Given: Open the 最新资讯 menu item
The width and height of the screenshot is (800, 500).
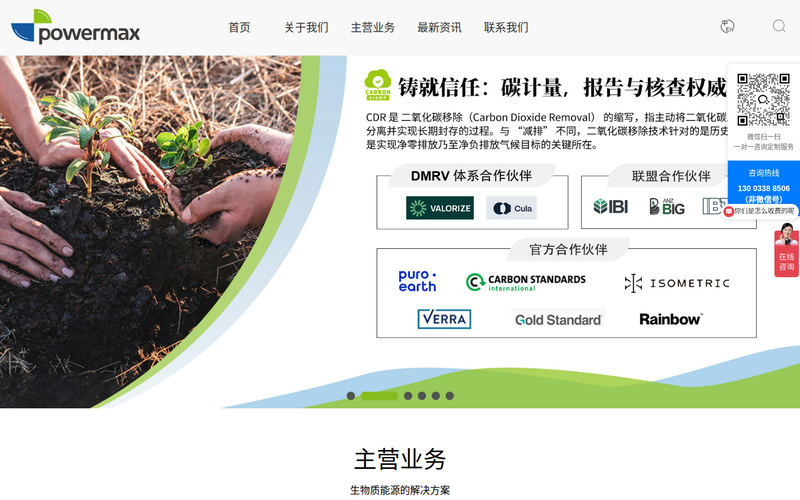Looking at the screenshot, I should click(x=439, y=28).
